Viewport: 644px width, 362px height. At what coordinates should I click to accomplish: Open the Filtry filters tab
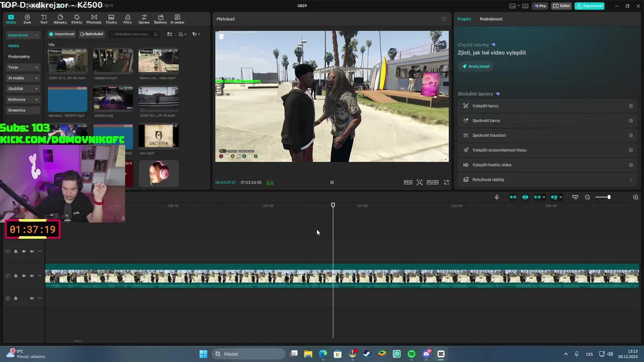128,19
